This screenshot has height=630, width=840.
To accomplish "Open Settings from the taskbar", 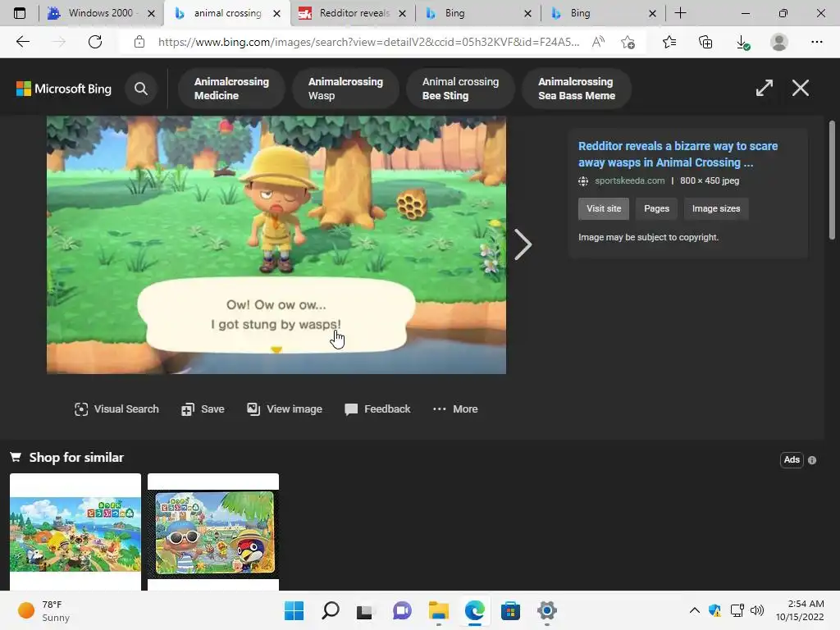I will point(546,610).
